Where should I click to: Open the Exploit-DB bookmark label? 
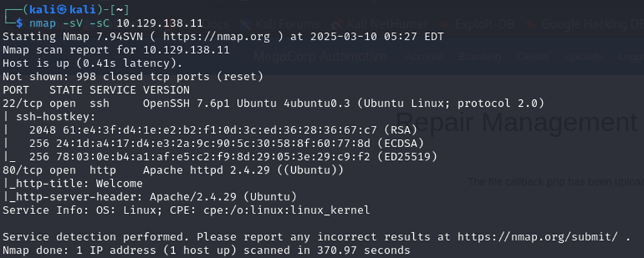(x=484, y=24)
